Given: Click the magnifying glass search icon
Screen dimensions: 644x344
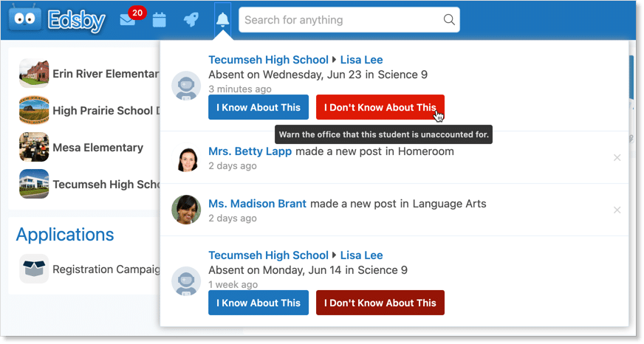Looking at the screenshot, I should click(x=448, y=20).
